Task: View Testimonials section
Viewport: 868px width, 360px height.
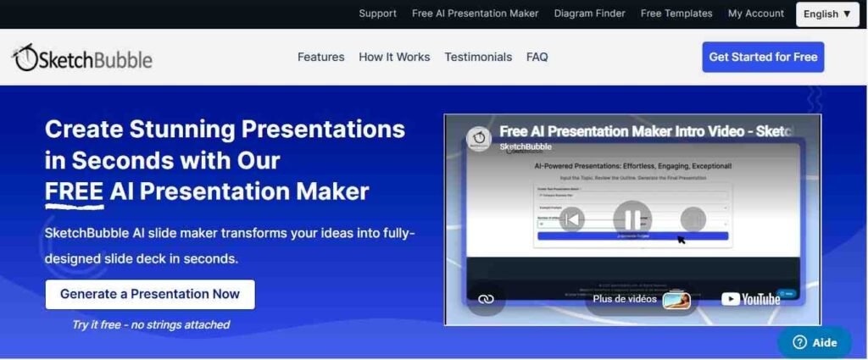Action: coord(478,57)
